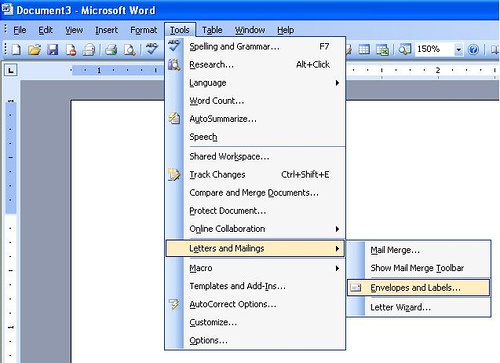This screenshot has height=363, width=500.
Task: Select Word Count menu item
Action: (255, 101)
